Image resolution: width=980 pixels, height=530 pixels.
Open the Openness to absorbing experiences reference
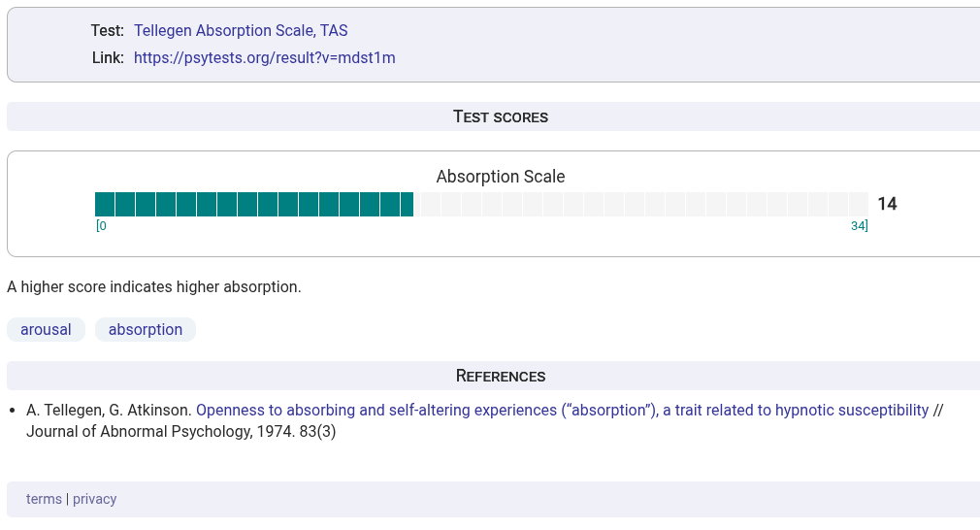(563, 410)
